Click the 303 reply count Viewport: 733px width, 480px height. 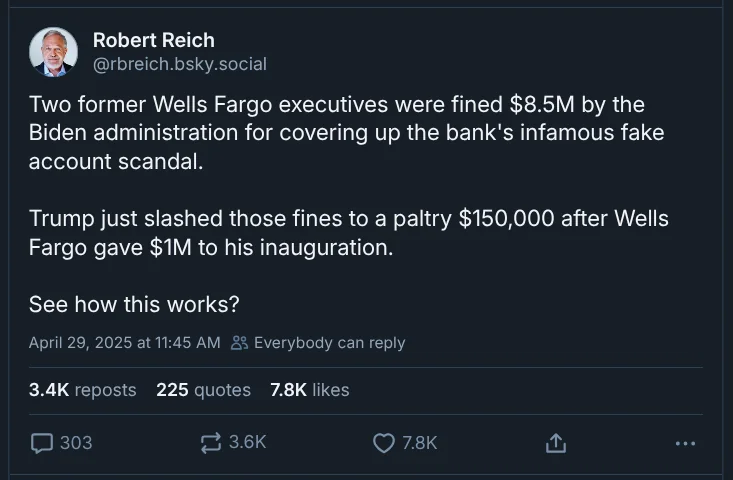point(76,442)
